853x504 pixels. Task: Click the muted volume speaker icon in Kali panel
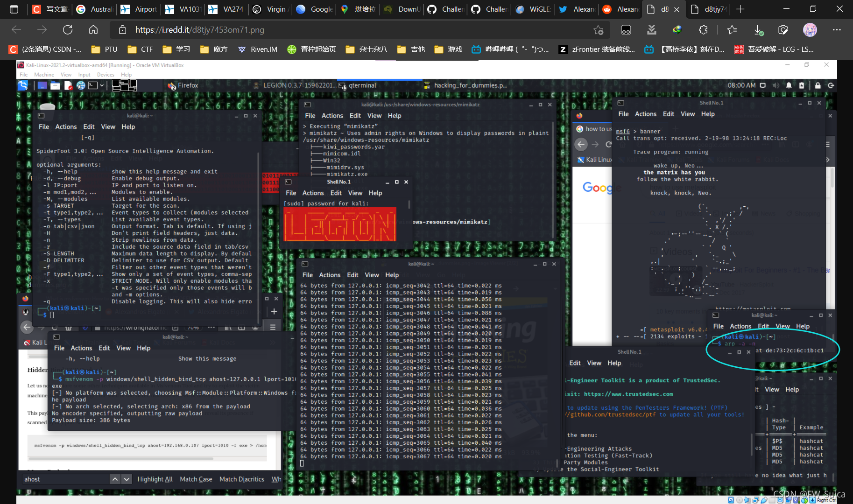[x=776, y=85]
